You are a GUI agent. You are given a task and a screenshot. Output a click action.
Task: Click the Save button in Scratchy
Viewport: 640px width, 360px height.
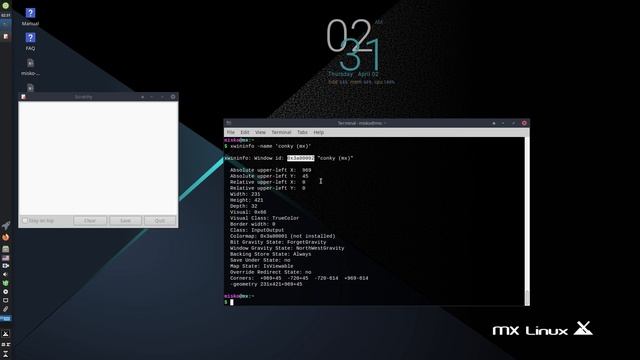click(125, 221)
